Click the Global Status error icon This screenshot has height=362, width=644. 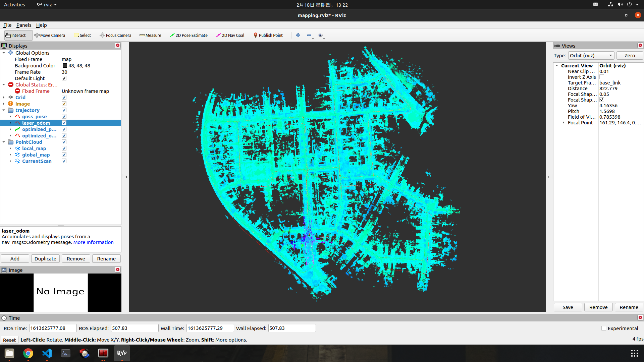click(x=11, y=84)
